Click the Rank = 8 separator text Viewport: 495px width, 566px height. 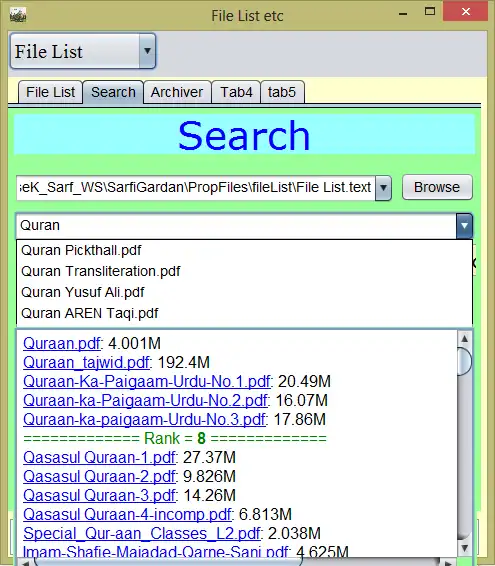[x=175, y=439]
